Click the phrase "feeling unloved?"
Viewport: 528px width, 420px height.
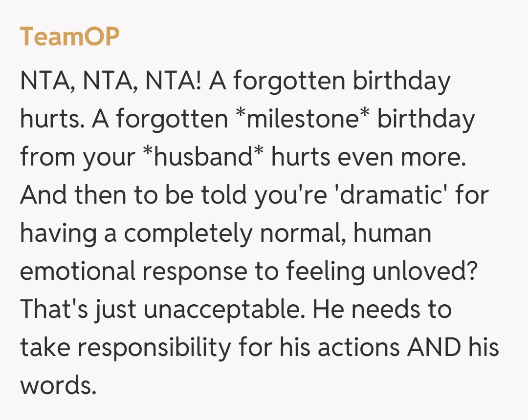(x=381, y=272)
